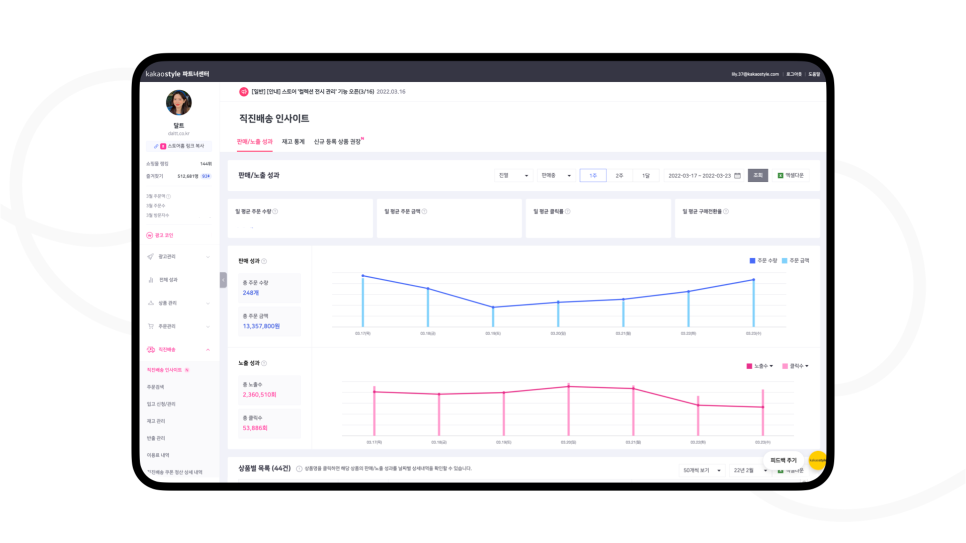Copy store home link button
The height and width of the screenshot is (543, 966).
(x=179, y=146)
